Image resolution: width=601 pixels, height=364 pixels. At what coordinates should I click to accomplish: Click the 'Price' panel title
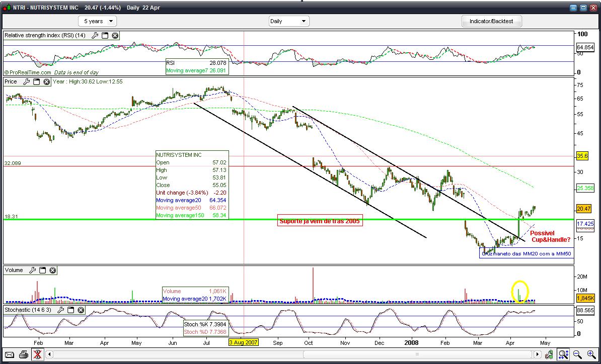(11, 81)
